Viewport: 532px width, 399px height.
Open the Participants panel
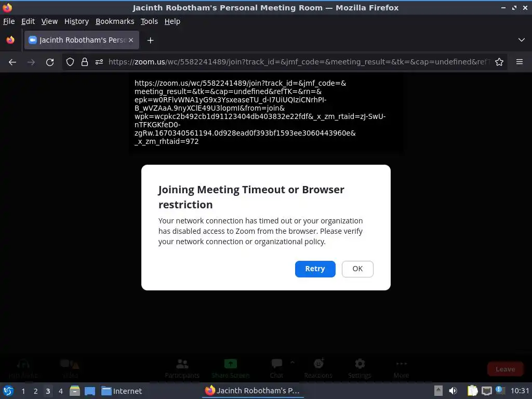click(182, 369)
